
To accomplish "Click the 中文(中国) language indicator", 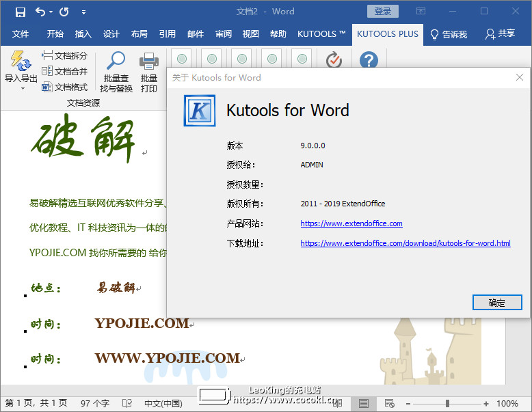I will [x=163, y=403].
